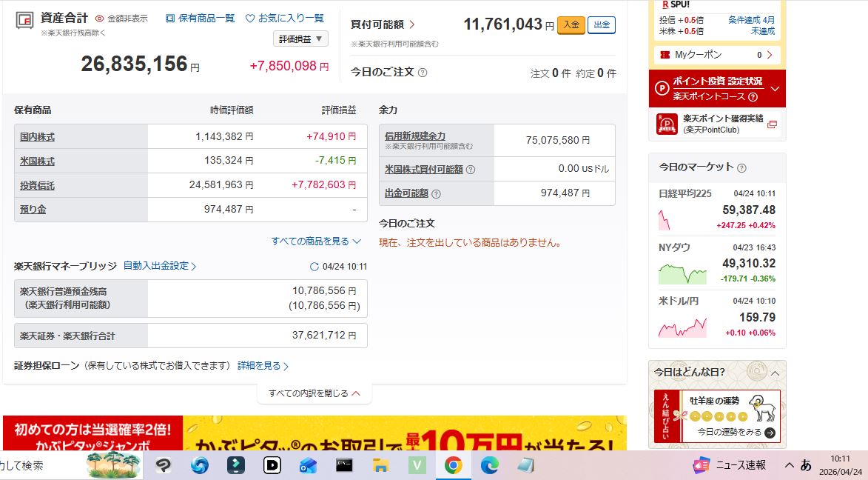Image resolution: width=868 pixels, height=480 pixels.
Task: Open the 評価損益 dropdown
Action: (300, 39)
